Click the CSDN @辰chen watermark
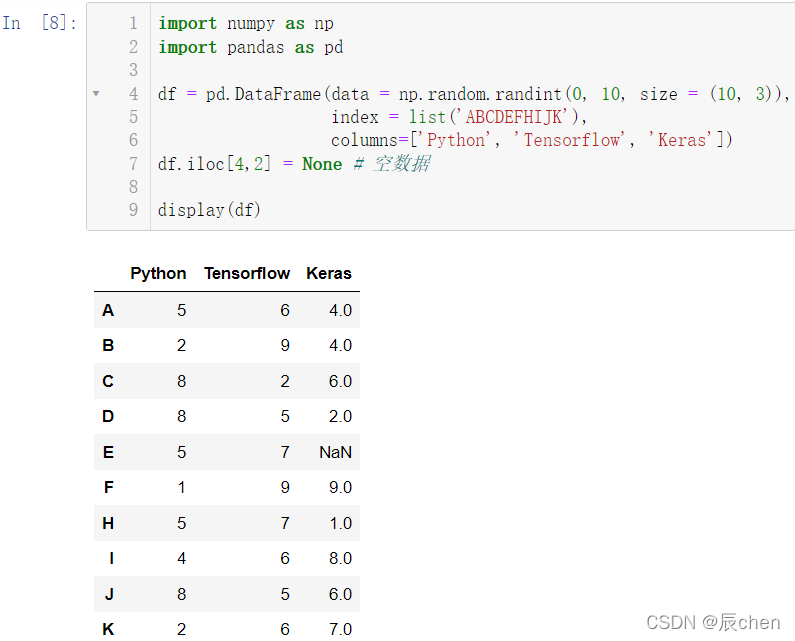 tap(713, 622)
